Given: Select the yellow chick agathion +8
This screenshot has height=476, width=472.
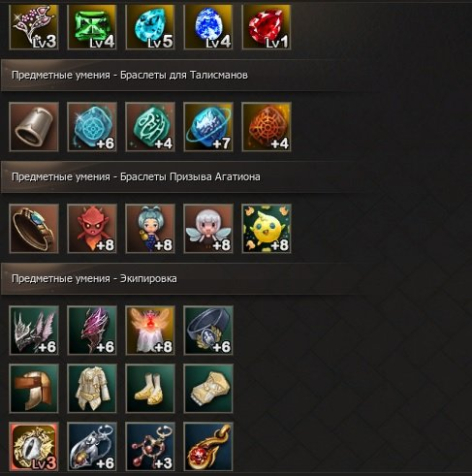Looking at the screenshot, I should (266, 229).
